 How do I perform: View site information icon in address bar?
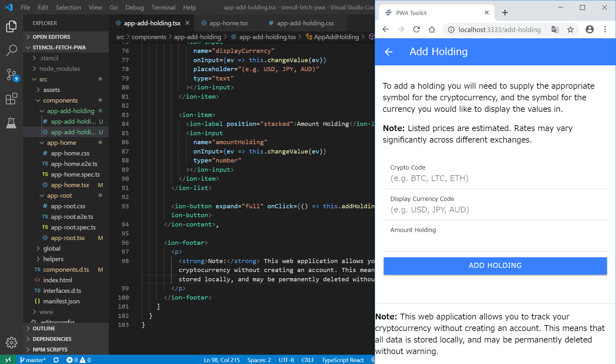coord(451,29)
